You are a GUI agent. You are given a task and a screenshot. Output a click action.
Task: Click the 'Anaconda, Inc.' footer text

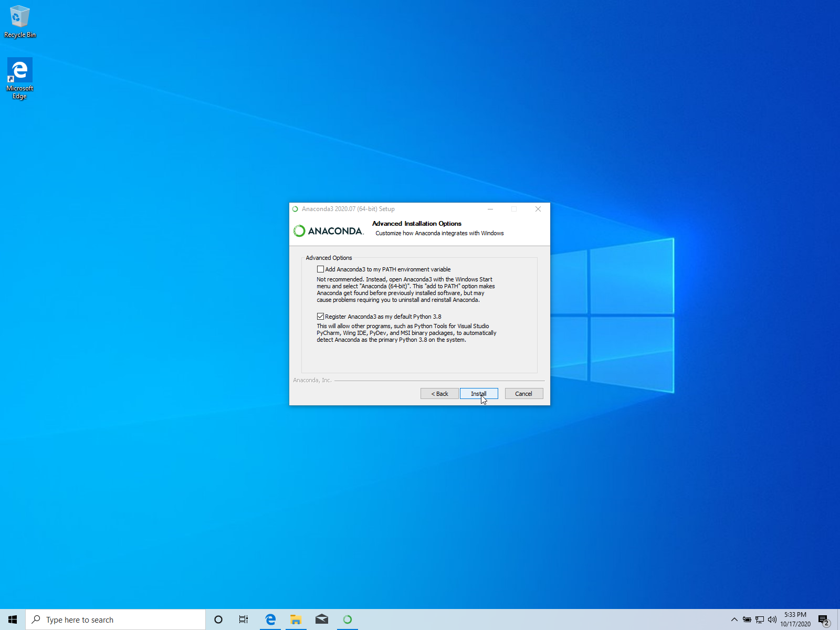312,380
